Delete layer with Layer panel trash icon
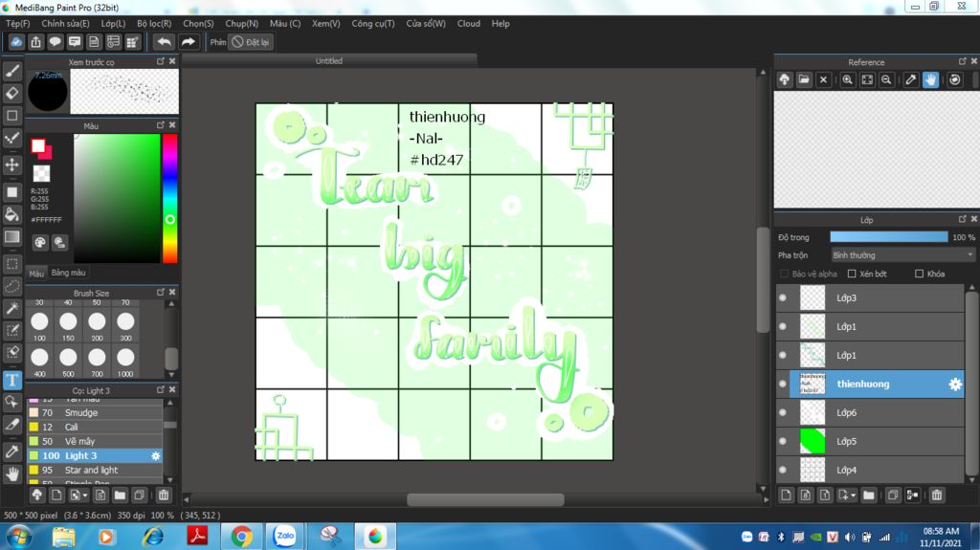This screenshot has height=550, width=980. [936, 495]
